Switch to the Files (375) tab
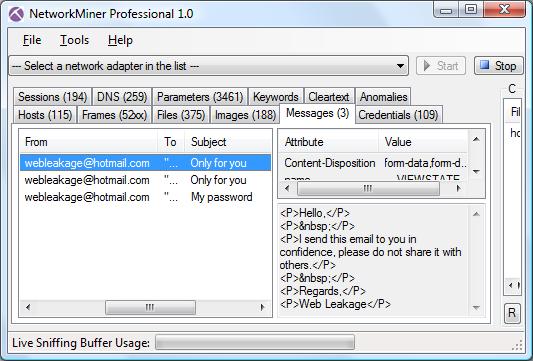 181,115
